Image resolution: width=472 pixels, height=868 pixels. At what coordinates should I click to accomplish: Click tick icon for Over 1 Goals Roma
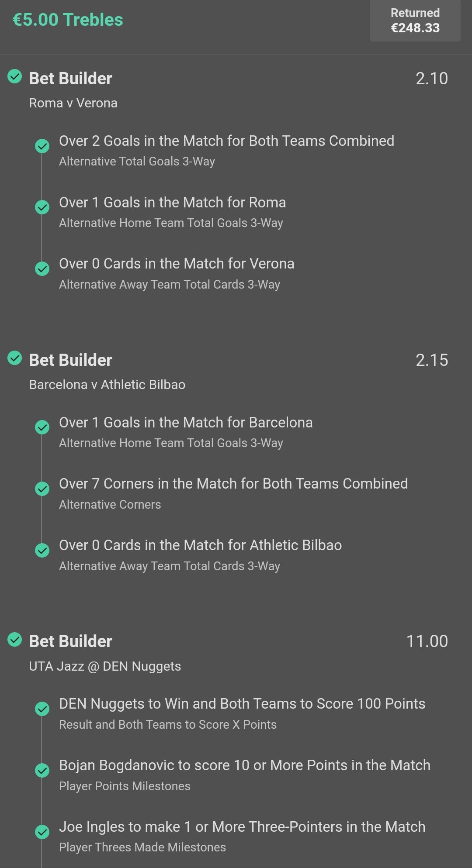(42, 207)
